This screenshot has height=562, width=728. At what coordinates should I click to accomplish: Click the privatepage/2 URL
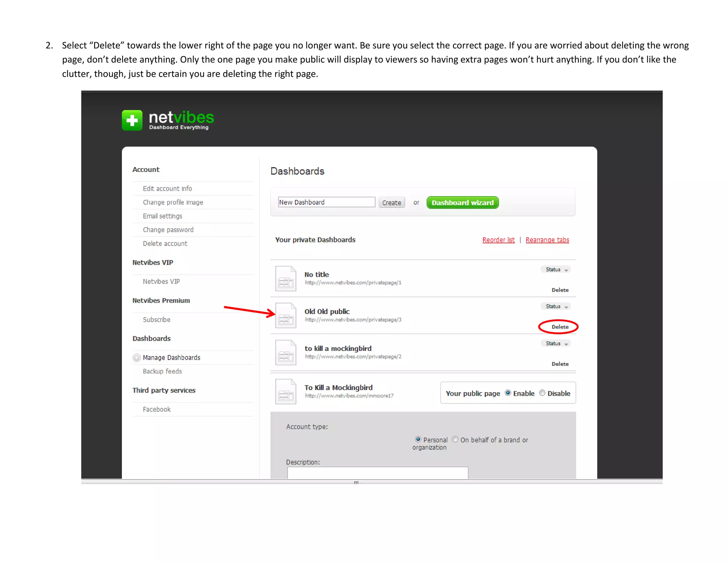353,357
